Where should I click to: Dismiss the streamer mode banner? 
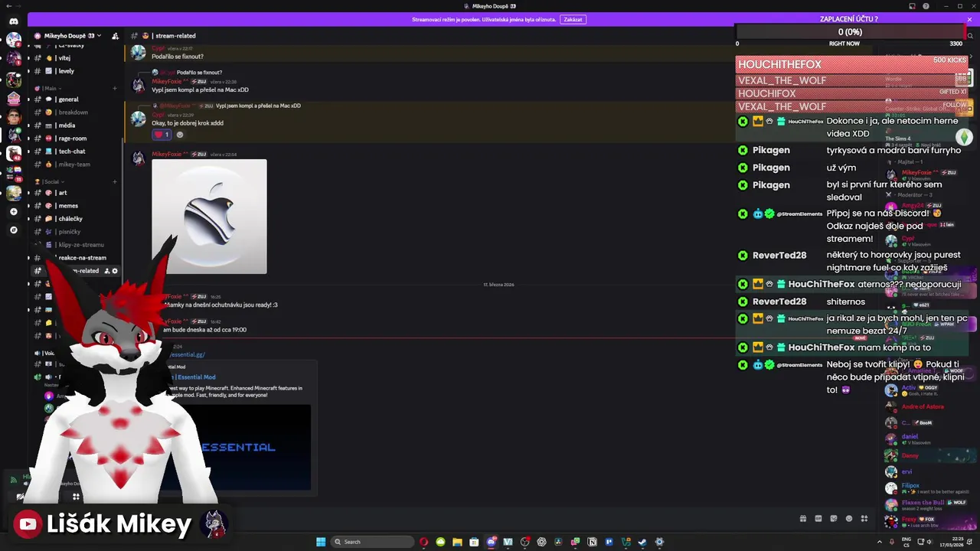(969, 19)
